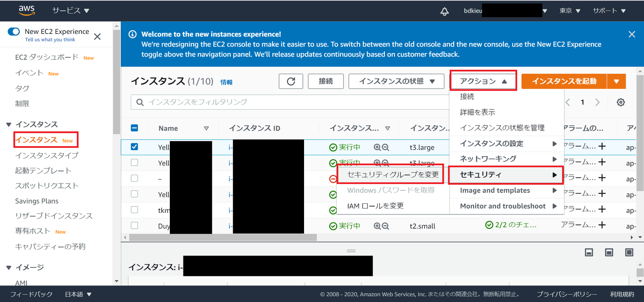Open the launch instance split arrow
Image resolution: width=644 pixels, height=302 pixels.
click(x=617, y=81)
